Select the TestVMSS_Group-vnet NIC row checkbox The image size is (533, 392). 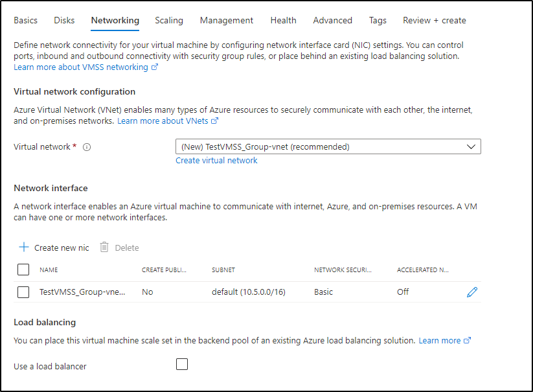(23, 292)
